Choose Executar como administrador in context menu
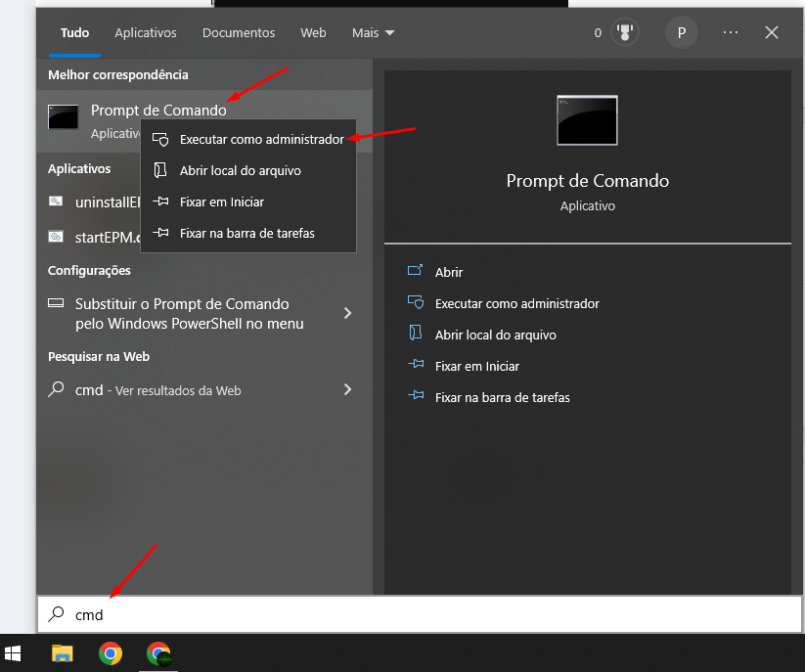 (261, 140)
